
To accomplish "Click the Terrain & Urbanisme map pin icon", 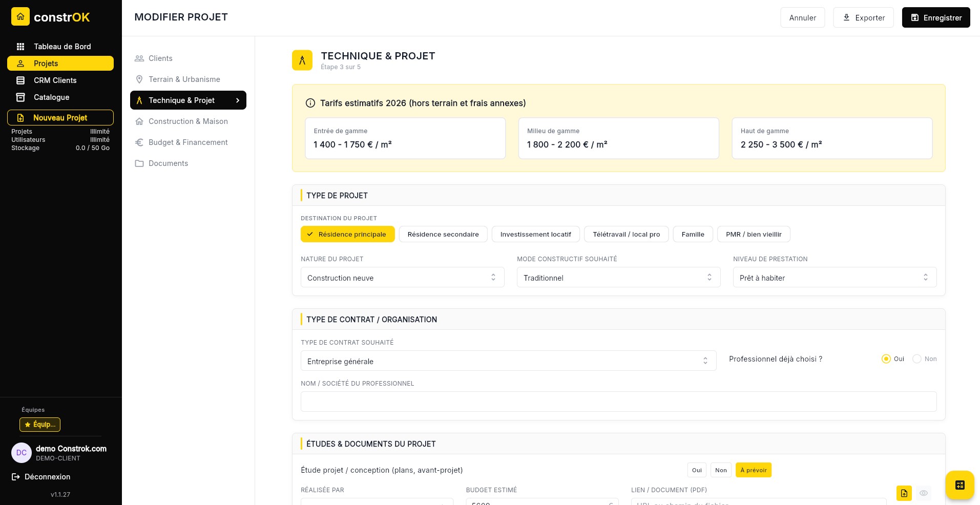I will (x=139, y=79).
